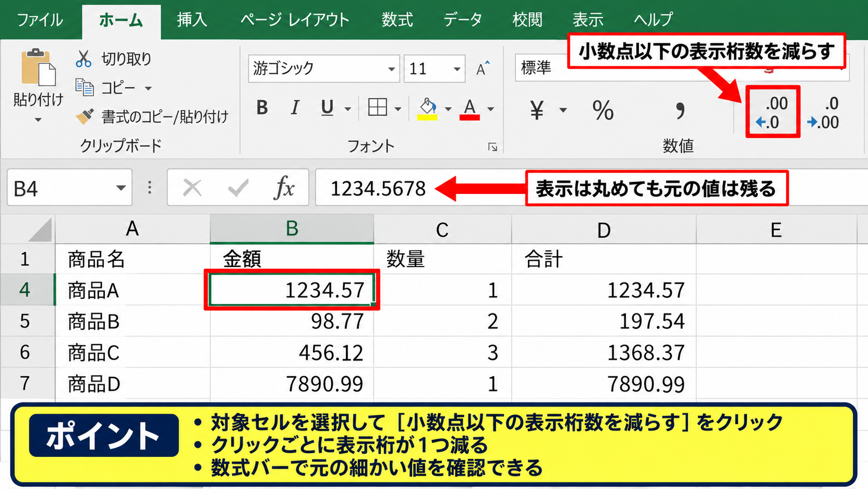Viewport: 868px width, 489px height.
Task: Switch to the データ tab
Action: coord(463,20)
